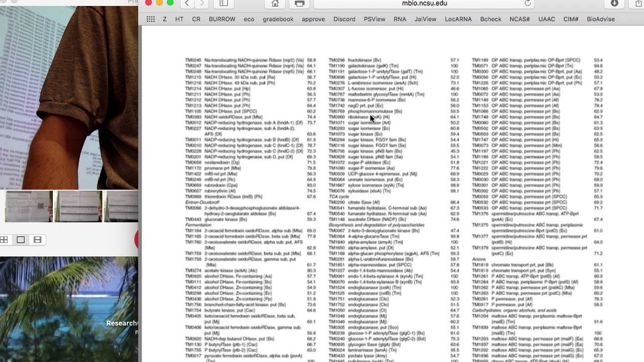The width and height of the screenshot is (644, 362).
Task: Switch Photo Booth to movie clip mode
Action: (x=37, y=240)
